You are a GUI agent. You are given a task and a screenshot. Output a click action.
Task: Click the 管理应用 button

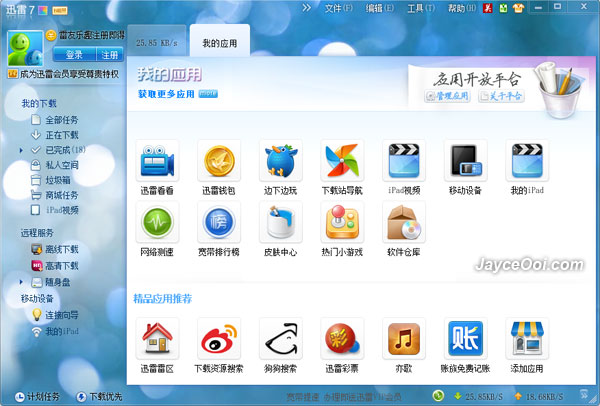pos(447,96)
